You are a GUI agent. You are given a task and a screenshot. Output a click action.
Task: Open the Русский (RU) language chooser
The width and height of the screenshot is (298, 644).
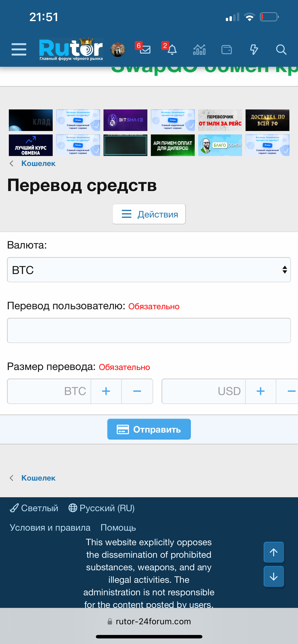102,508
